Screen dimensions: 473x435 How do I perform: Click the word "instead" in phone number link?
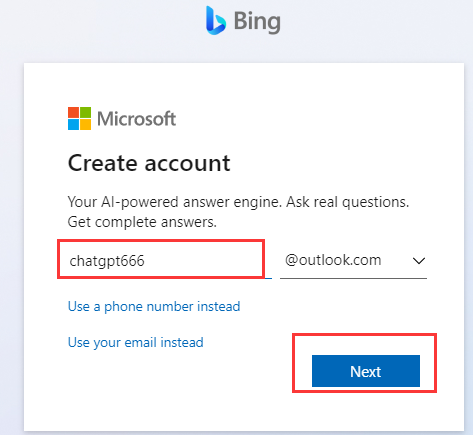point(219,306)
